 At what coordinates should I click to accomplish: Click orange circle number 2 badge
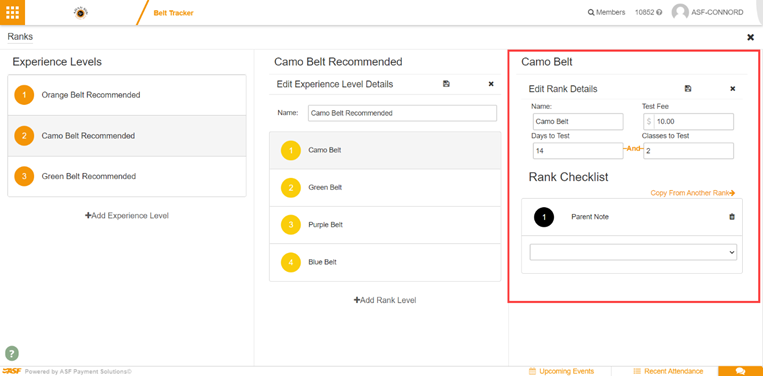[x=24, y=136]
